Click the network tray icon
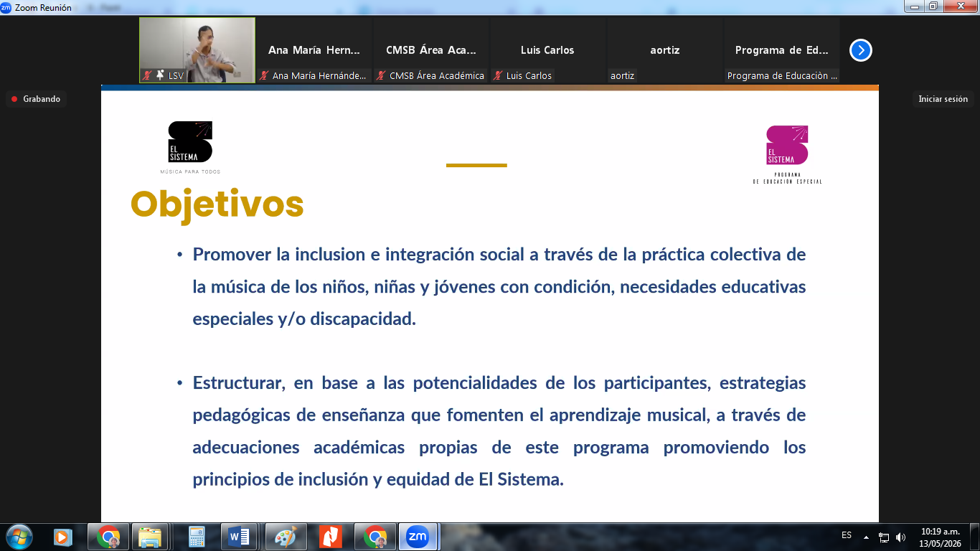Image resolution: width=980 pixels, height=551 pixels. 884,537
